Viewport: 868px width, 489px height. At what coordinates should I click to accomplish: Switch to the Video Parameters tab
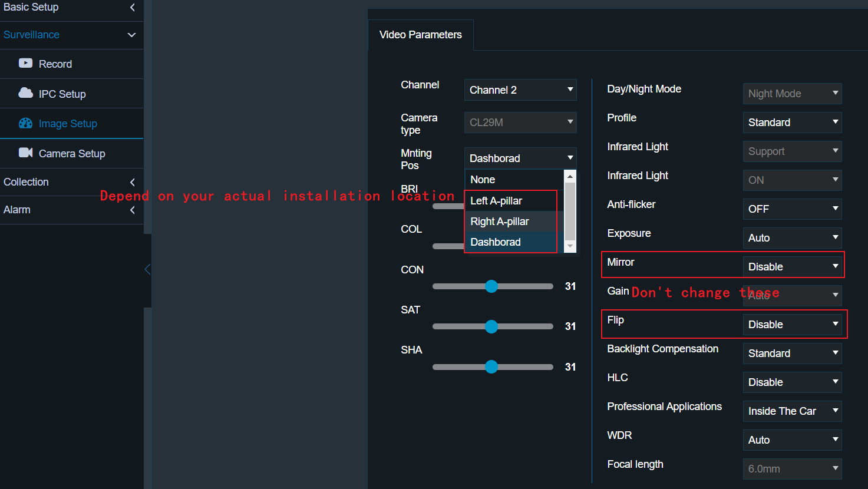click(420, 35)
